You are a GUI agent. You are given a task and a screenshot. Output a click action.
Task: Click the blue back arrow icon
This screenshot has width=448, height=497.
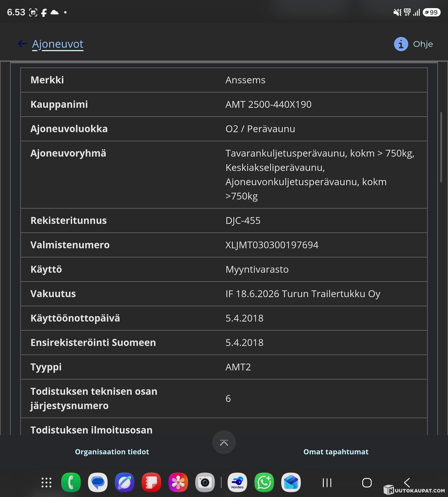(x=22, y=44)
